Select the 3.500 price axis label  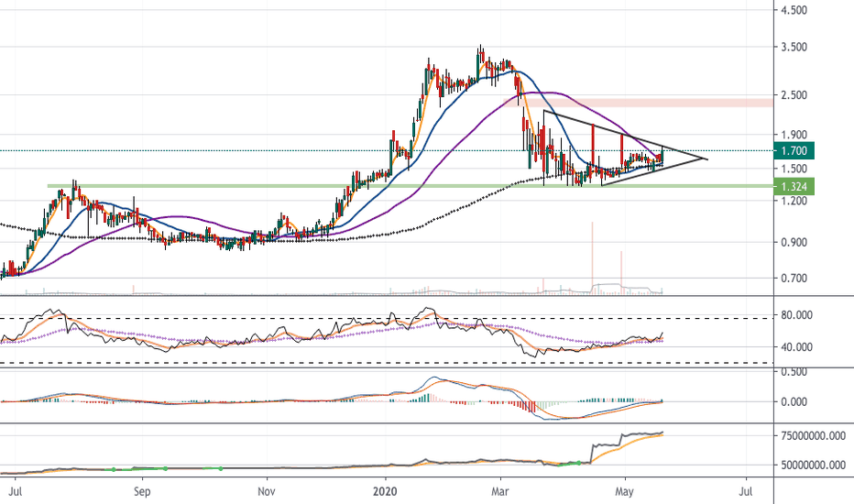tap(794, 48)
